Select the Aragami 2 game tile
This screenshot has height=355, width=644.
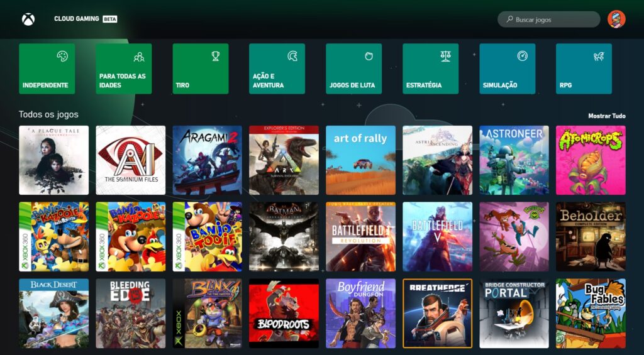208,160
